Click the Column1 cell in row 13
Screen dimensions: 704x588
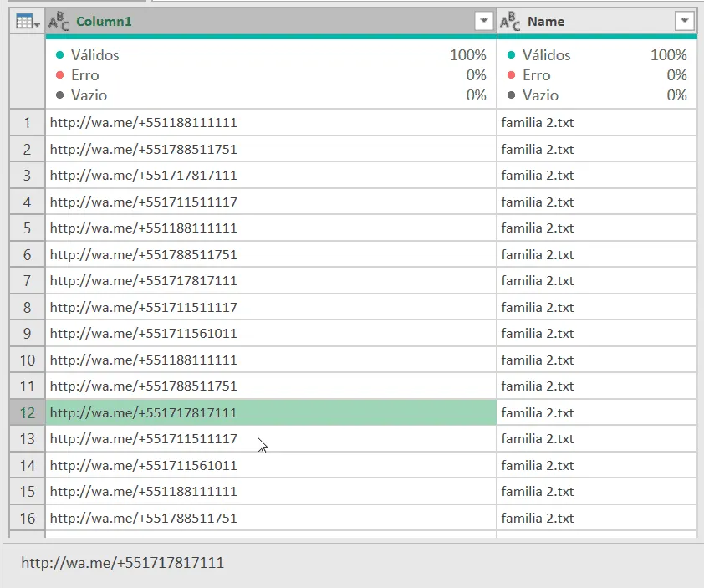[x=271, y=439]
